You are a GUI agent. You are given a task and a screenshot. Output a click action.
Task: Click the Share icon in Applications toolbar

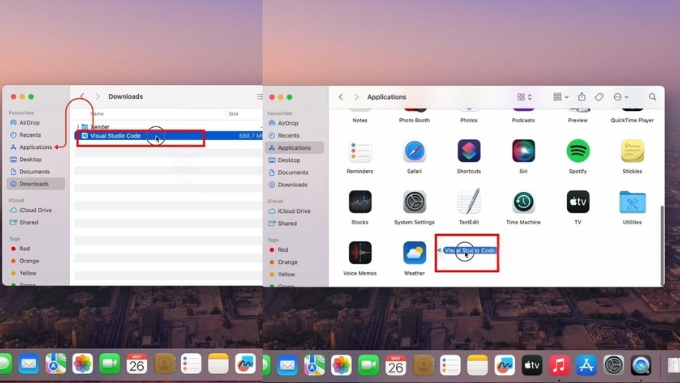point(582,97)
